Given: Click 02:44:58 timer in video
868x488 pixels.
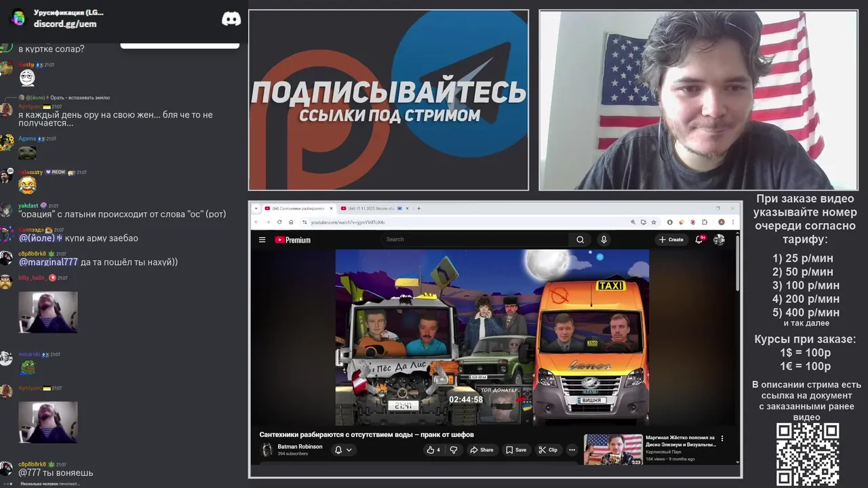Looking at the screenshot, I should pos(466,399).
